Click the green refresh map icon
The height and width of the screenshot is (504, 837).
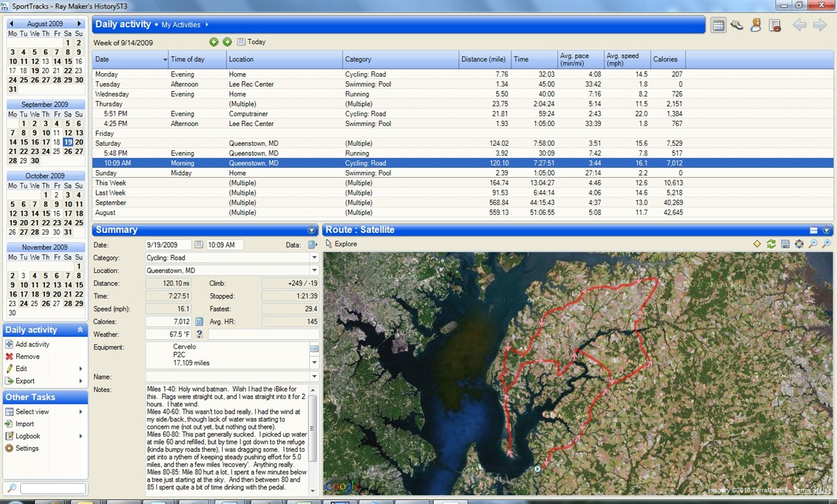click(771, 244)
